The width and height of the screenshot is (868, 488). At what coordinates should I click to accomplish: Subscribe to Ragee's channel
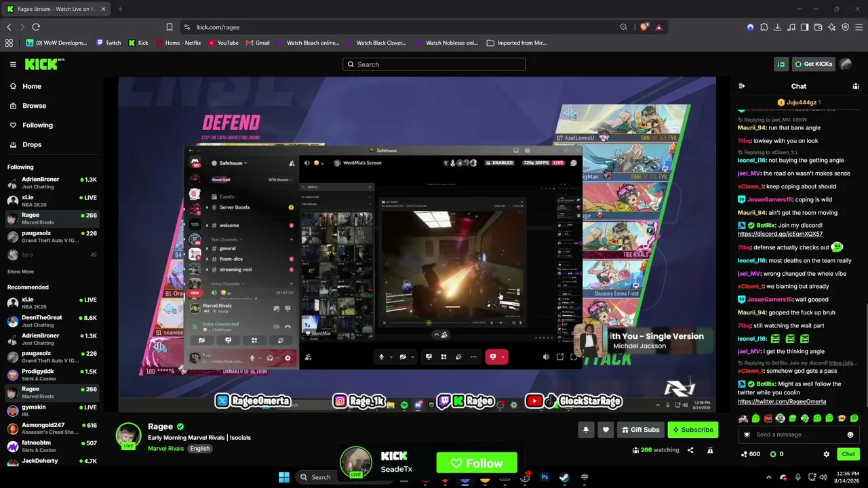(x=692, y=430)
